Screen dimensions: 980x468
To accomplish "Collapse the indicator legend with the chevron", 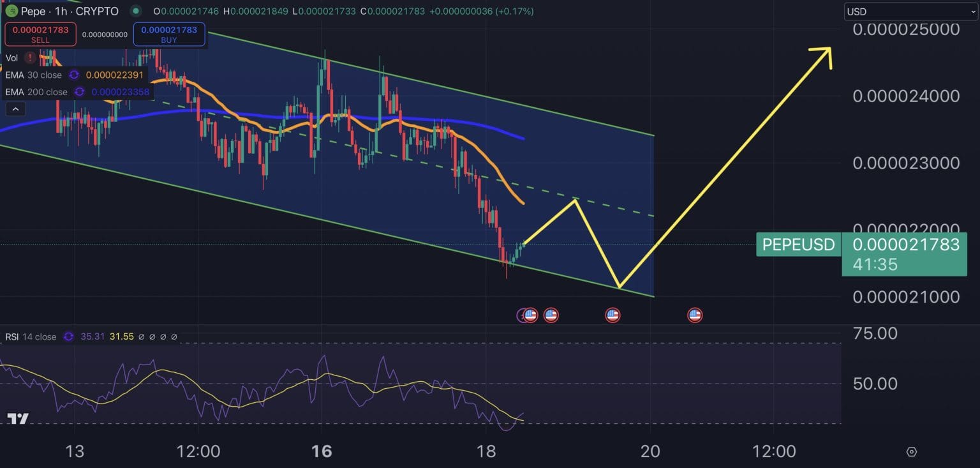I will coord(15,108).
